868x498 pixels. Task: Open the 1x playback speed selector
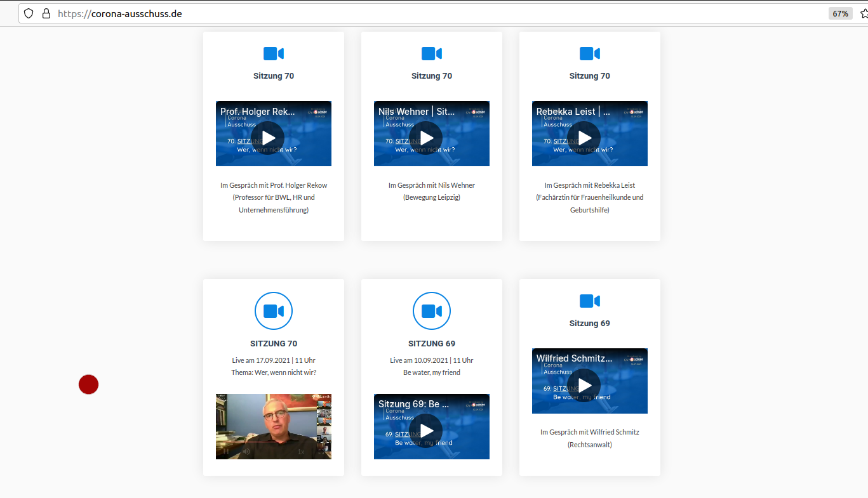[x=301, y=452]
